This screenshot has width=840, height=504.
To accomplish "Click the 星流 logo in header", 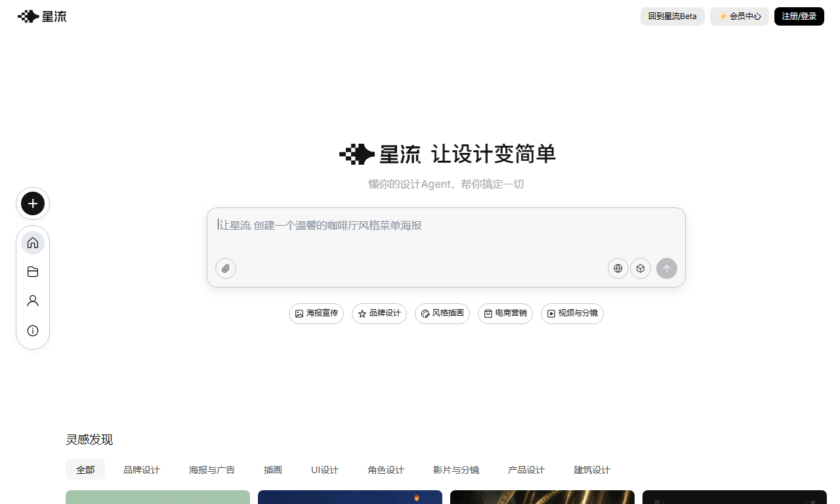I will pos(42,16).
